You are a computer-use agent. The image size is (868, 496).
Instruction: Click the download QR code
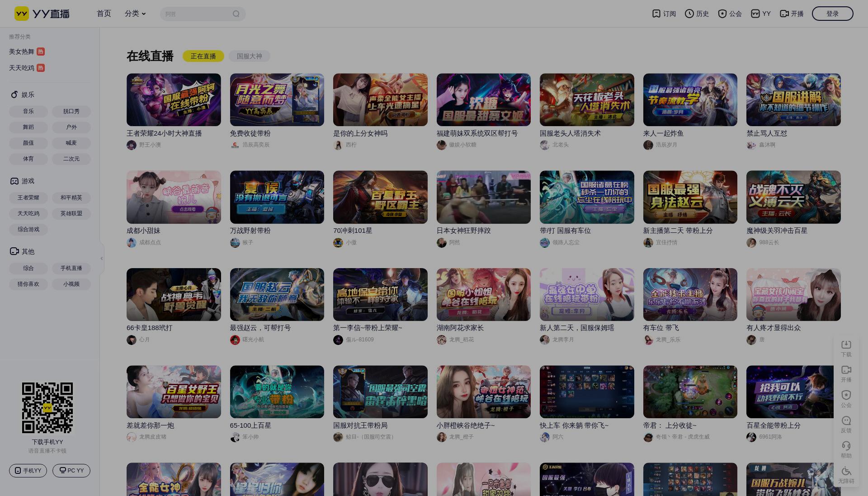(47, 408)
